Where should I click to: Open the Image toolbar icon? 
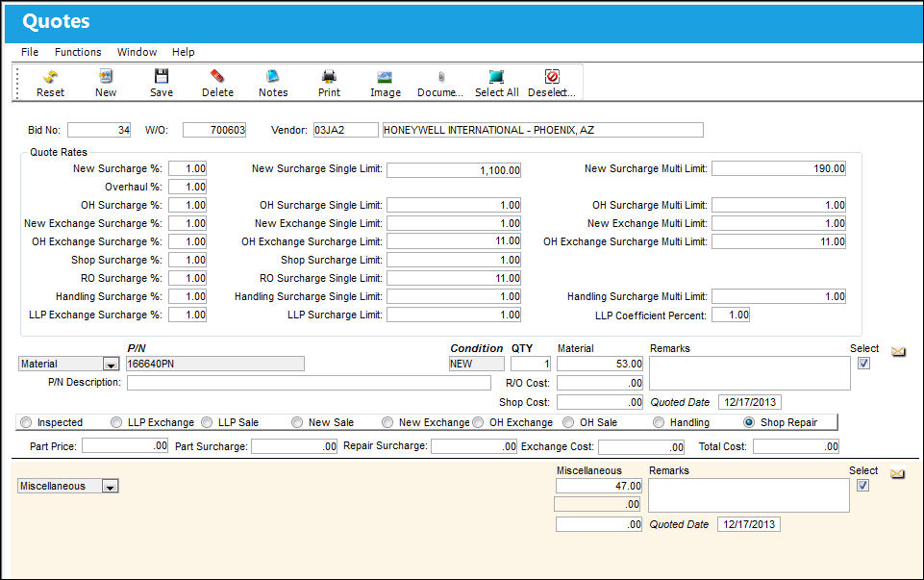click(385, 77)
